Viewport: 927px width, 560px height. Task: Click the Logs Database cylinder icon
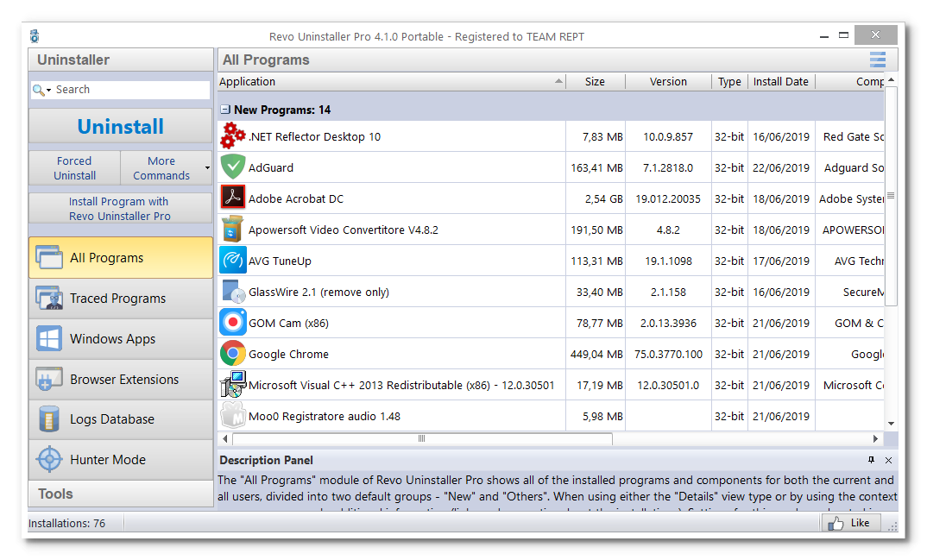coord(49,418)
